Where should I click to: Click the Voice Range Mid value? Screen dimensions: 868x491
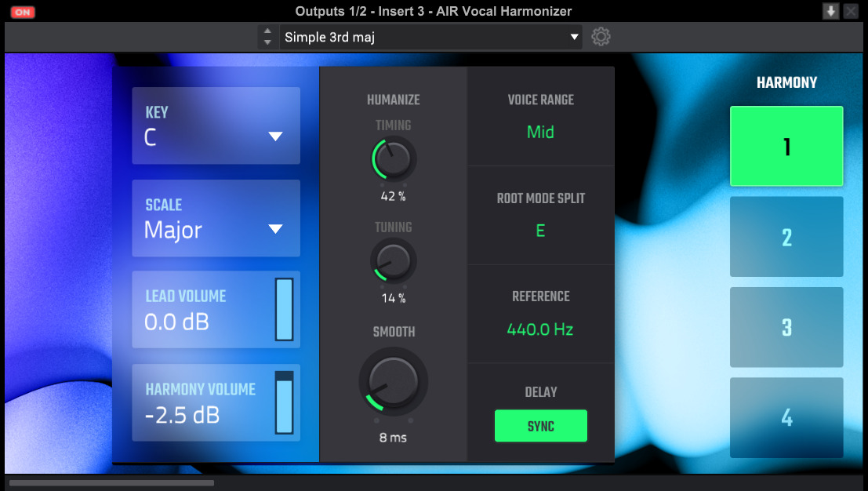click(x=540, y=133)
